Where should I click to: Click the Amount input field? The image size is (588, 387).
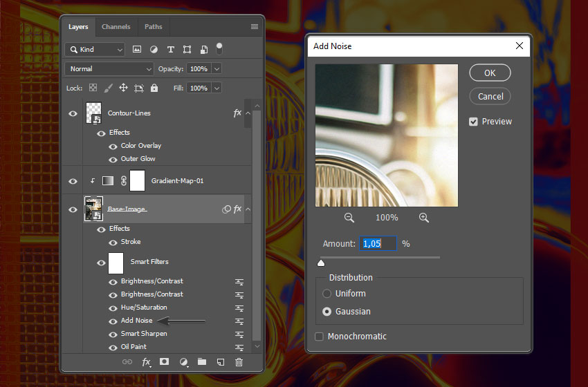click(378, 243)
